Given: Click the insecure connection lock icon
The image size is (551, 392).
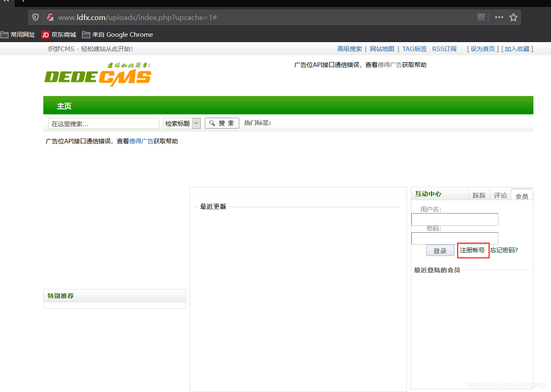Looking at the screenshot, I should 50,17.
